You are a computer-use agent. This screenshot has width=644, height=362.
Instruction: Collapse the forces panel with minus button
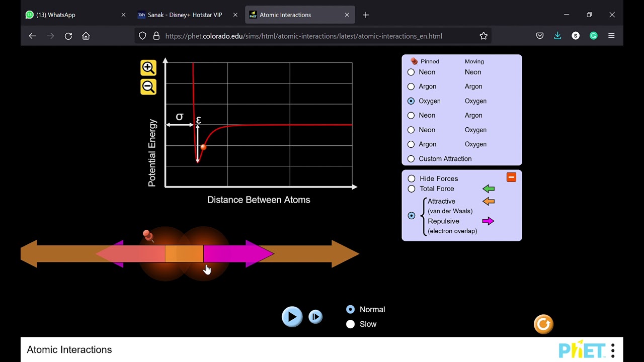point(511,177)
